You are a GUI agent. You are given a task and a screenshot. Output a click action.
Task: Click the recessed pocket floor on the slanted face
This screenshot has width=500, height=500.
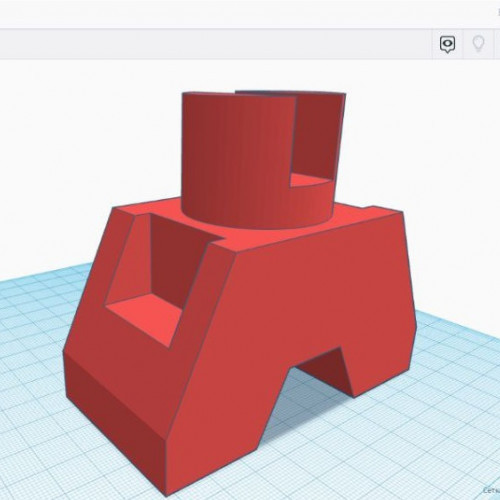tap(147, 317)
